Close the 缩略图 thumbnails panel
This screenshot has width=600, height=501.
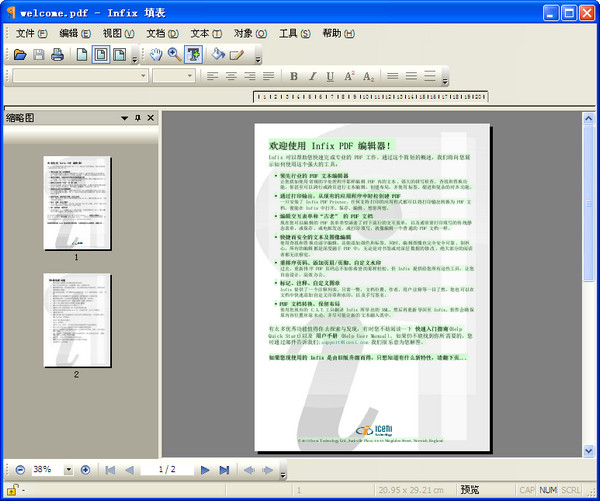pyautogui.click(x=151, y=118)
